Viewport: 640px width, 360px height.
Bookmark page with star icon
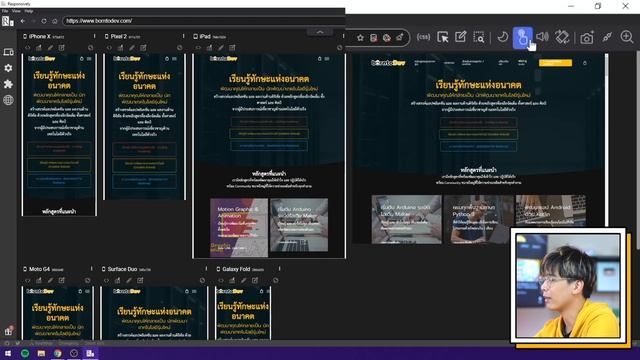click(x=360, y=38)
